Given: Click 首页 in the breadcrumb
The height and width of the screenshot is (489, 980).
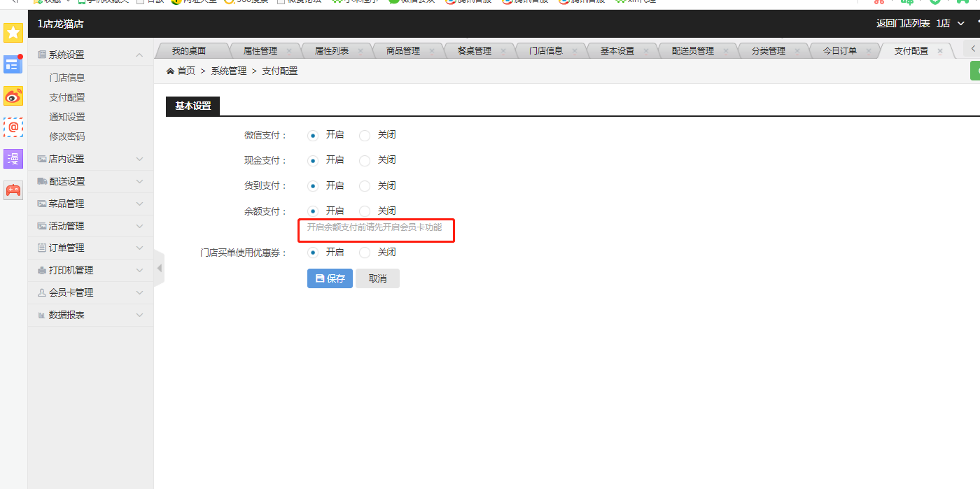Looking at the screenshot, I should [x=185, y=71].
